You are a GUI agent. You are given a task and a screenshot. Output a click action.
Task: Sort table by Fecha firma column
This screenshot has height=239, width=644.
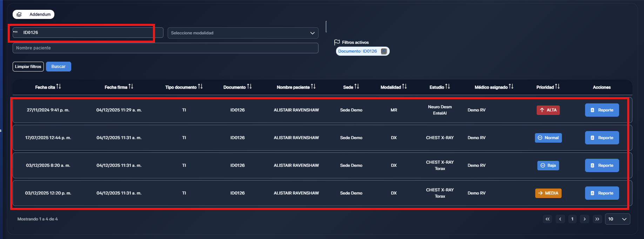pyautogui.click(x=131, y=87)
